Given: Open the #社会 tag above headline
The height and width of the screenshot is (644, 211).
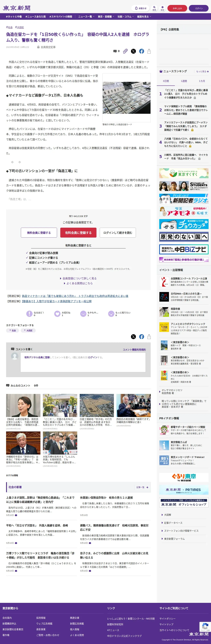Looking at the screenshot, I should coord(9,27).
